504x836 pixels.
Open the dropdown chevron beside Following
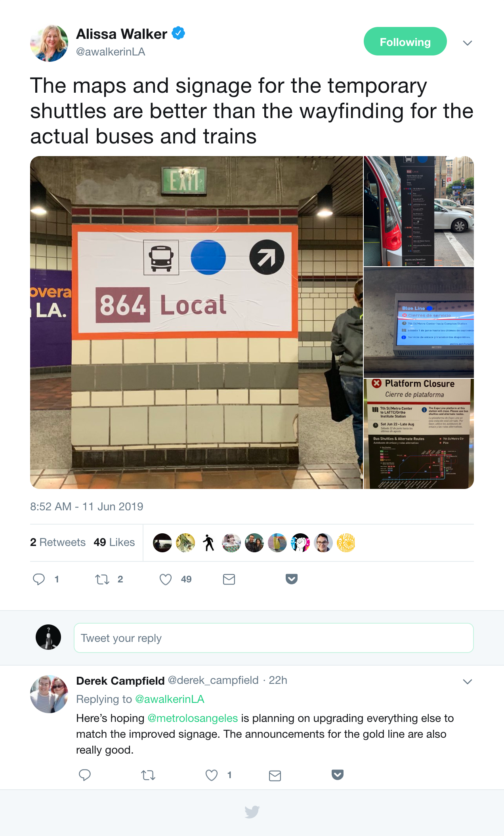(468, 43)
